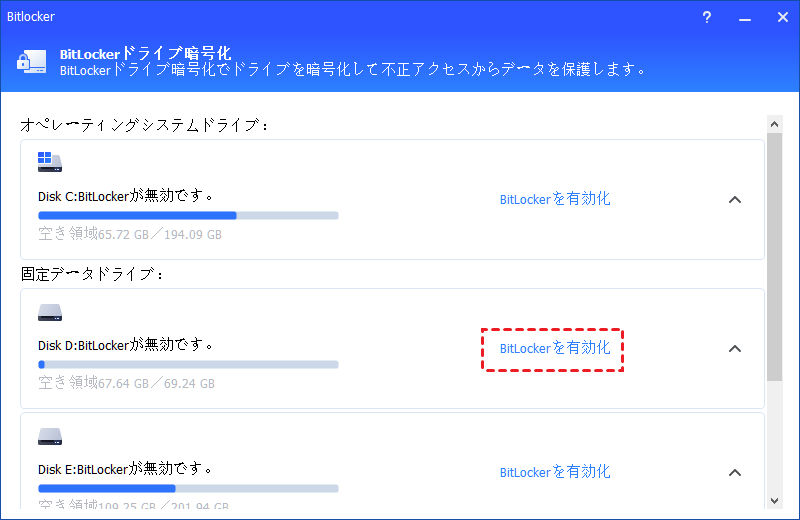Enable BitLocker for Disk D
Screen dimensions: 800x520
[x=555, y=349]
